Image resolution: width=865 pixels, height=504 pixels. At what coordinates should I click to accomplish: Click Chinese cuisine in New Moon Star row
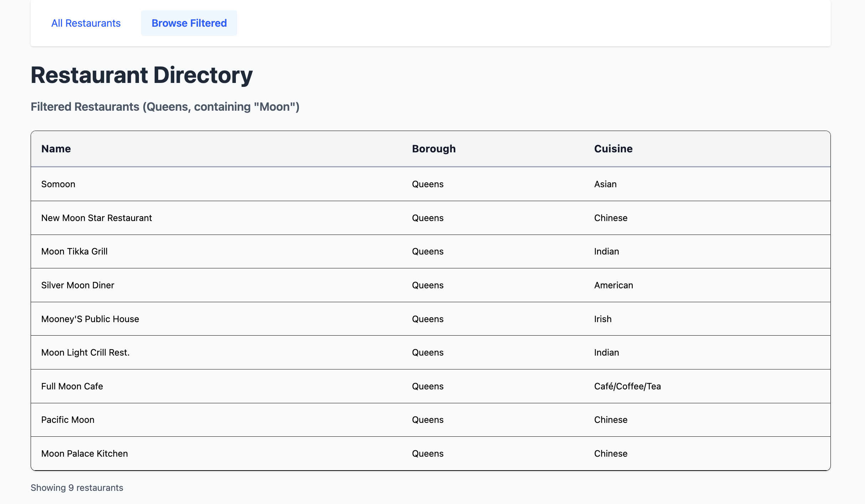click(611, 218)
